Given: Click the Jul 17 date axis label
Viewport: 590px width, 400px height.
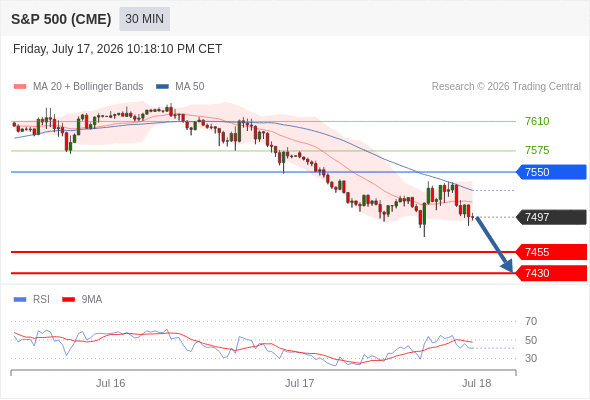Looking at the screenshot, I should (299, 383).
